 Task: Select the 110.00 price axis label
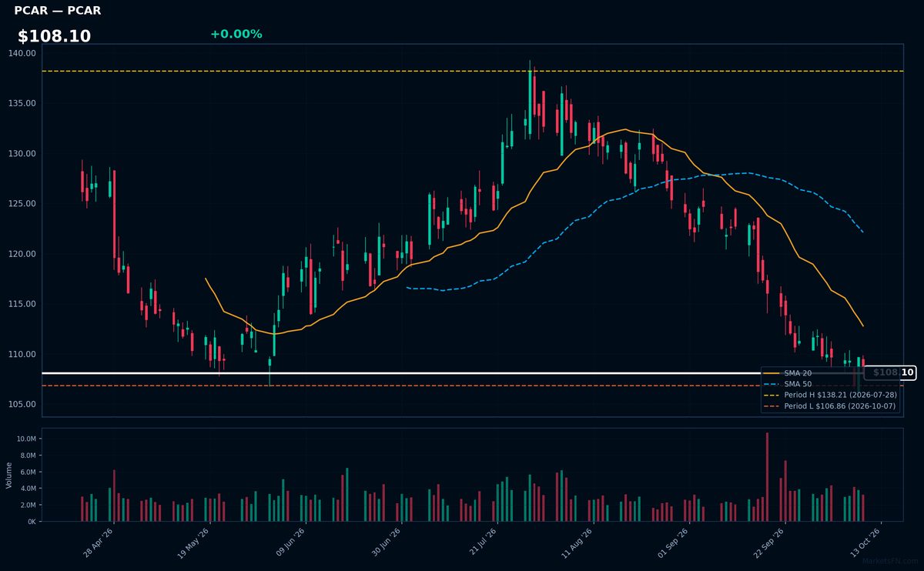click(x=23, y=354)
